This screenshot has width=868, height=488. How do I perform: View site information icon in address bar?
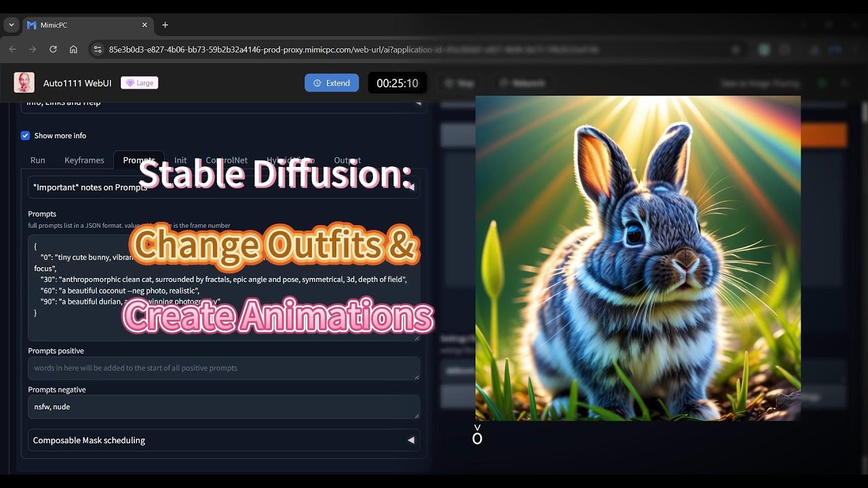97,49
